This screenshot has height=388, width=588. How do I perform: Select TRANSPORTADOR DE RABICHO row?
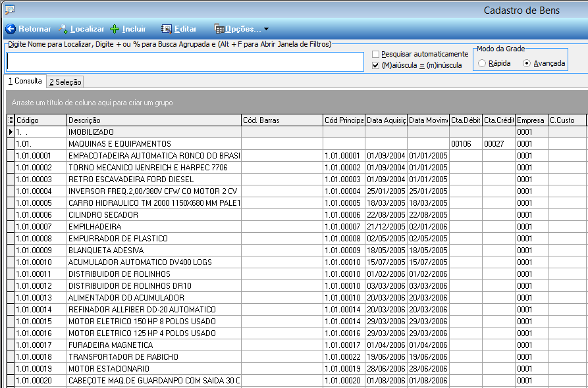coord(297,357)
